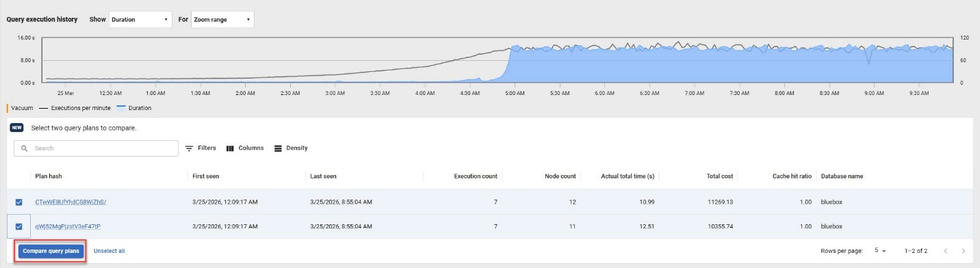The width and height of the screenshot is (980, 268).
Task: Uncheck the qWj52MgPjzstV3eF47tP plan checkbox
Action: 19,227
